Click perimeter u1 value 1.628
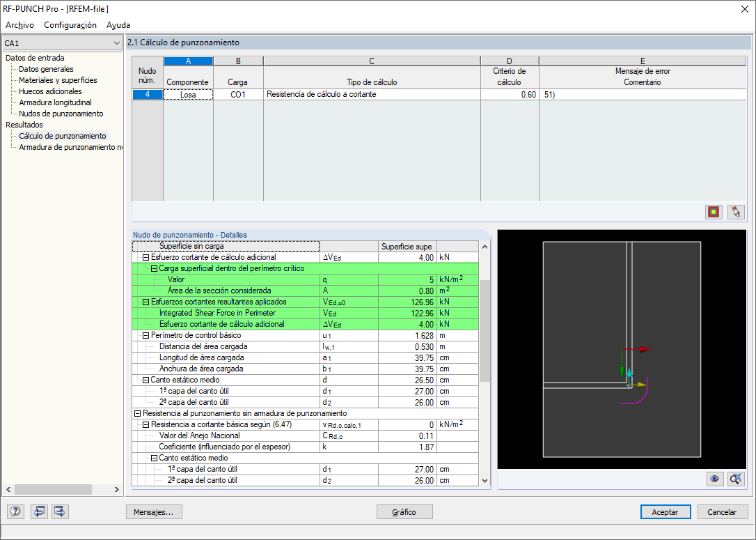 (x=407, y=335)
